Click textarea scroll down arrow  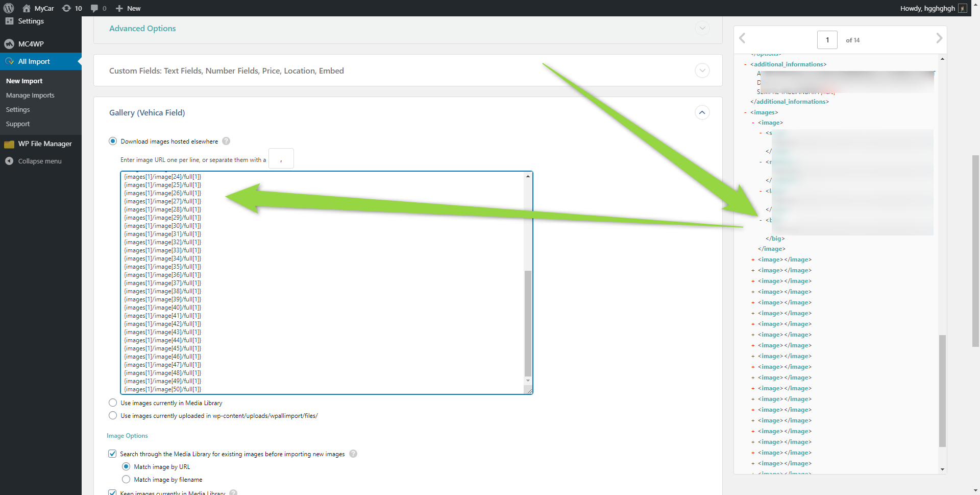[528, 381]
